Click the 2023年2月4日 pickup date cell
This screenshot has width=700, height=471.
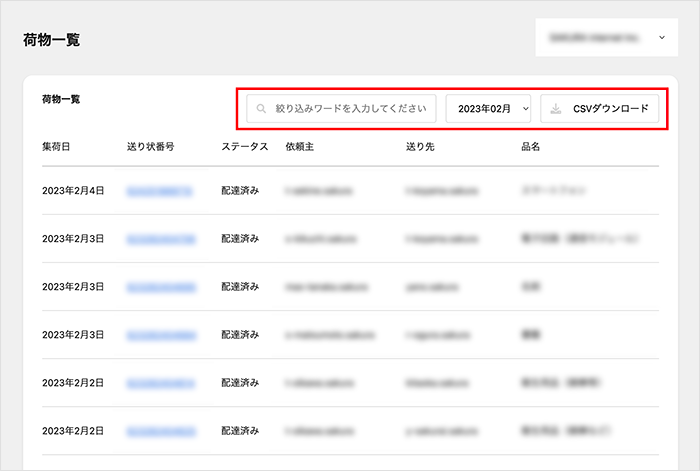click(x=72, y=190)
